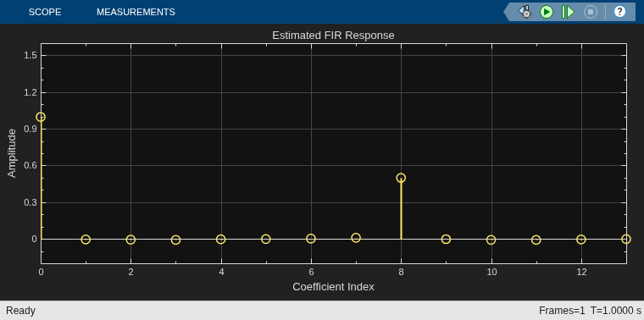Click the data marker at index 13
This screenshot has width=644, height=320.
pyautogui.click(x=626, y=240)
